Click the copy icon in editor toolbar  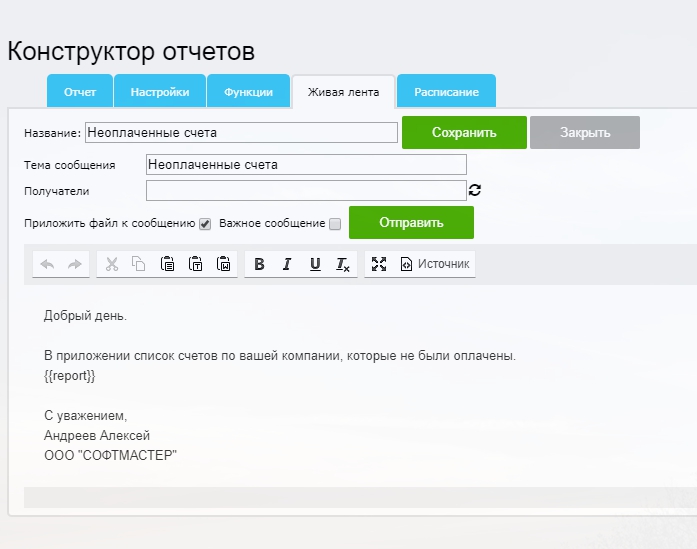tap(139, 264)
